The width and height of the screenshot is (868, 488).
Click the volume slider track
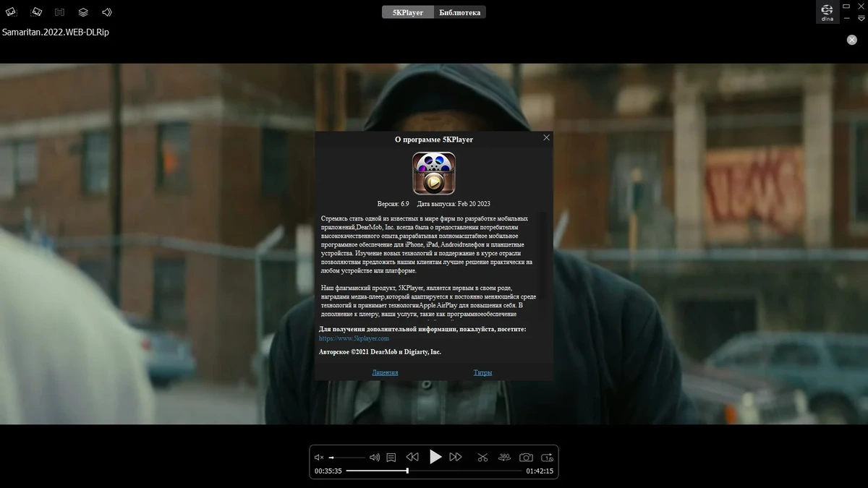coord(347,458)
